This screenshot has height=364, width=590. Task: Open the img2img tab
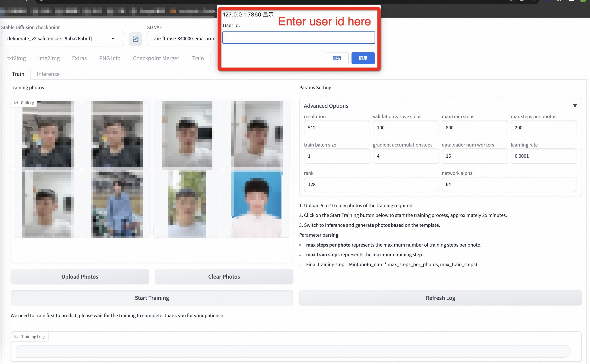tap(49, 58)
